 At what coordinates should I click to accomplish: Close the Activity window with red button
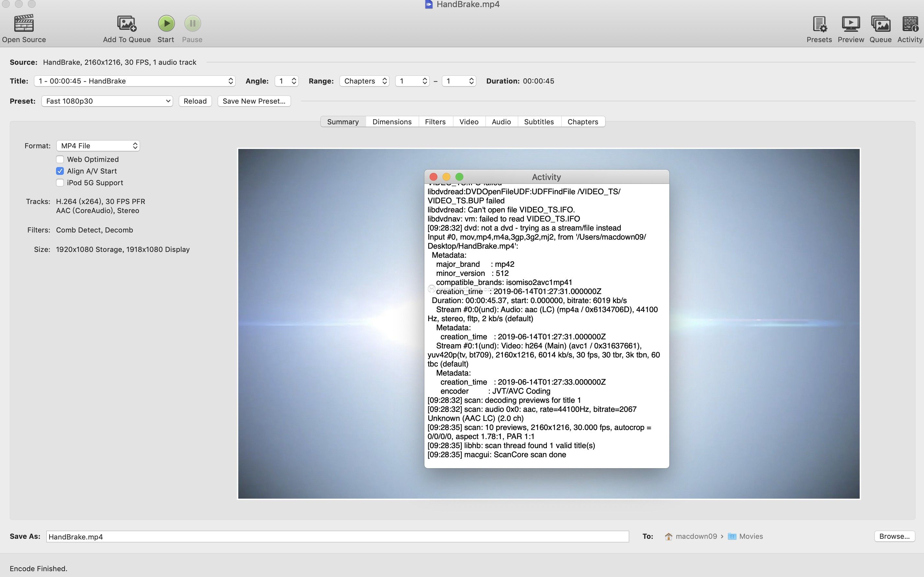[433, 177]
